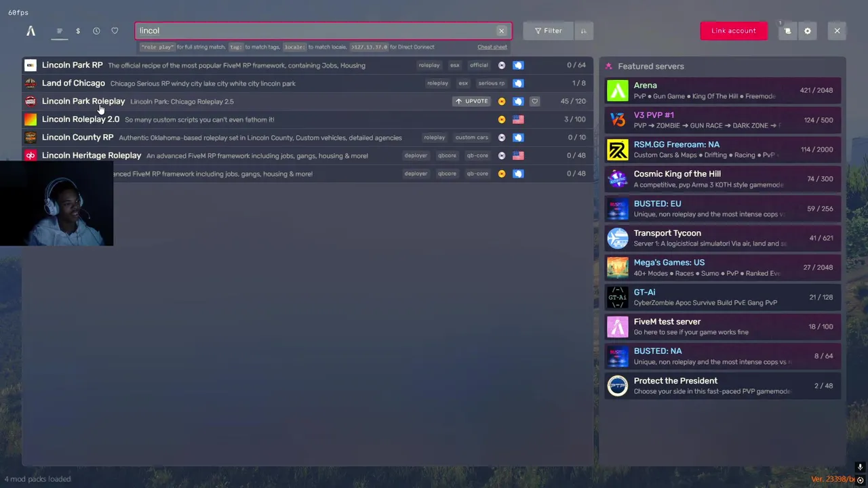Open the supporters dollar tab
The width and height of the screenshot is (868, 488).
pyautogui.click(x=78, y=30)
